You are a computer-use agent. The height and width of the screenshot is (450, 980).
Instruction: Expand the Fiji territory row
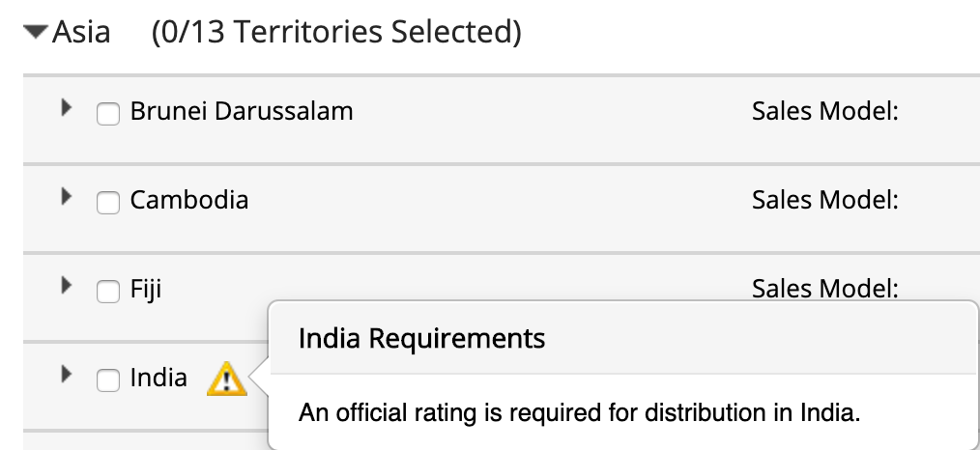pos(66,286)
